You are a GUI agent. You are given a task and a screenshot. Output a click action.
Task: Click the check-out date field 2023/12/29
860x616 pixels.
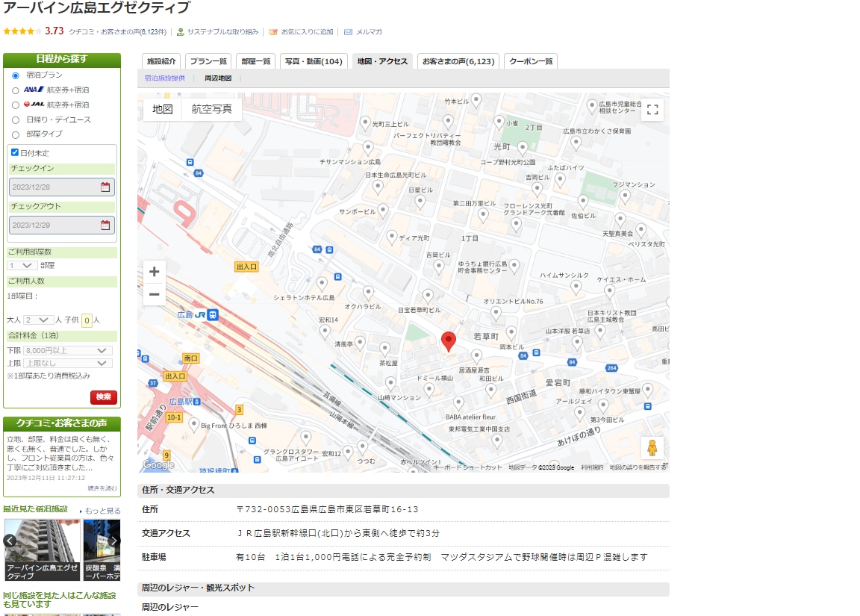pyautogui.click(x=61, y=225)
